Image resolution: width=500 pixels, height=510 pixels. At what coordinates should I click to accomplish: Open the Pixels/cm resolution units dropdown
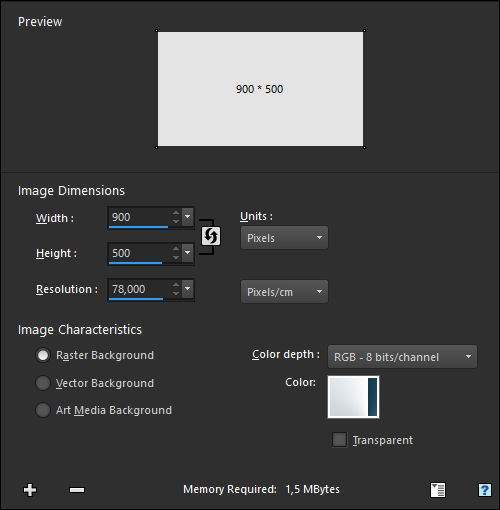284,292
